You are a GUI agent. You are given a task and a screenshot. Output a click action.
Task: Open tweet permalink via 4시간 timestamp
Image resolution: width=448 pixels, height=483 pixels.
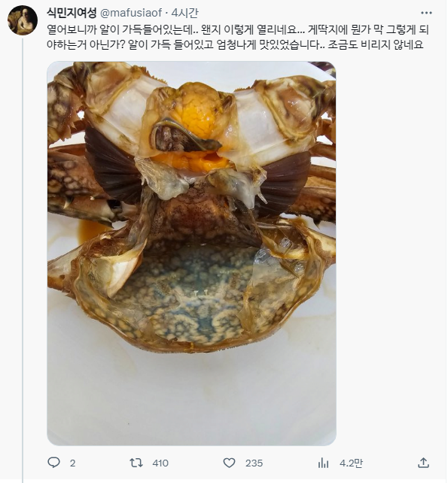point(185,13)
